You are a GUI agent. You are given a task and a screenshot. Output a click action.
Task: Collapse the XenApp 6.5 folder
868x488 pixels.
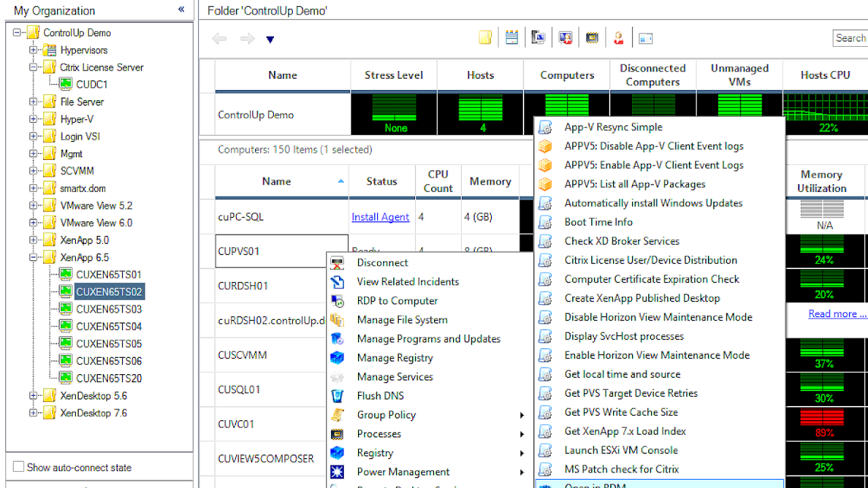tap(33, 258)
